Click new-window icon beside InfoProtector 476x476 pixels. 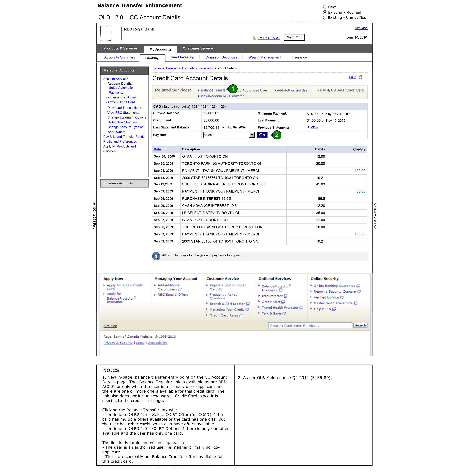point(286,296)
